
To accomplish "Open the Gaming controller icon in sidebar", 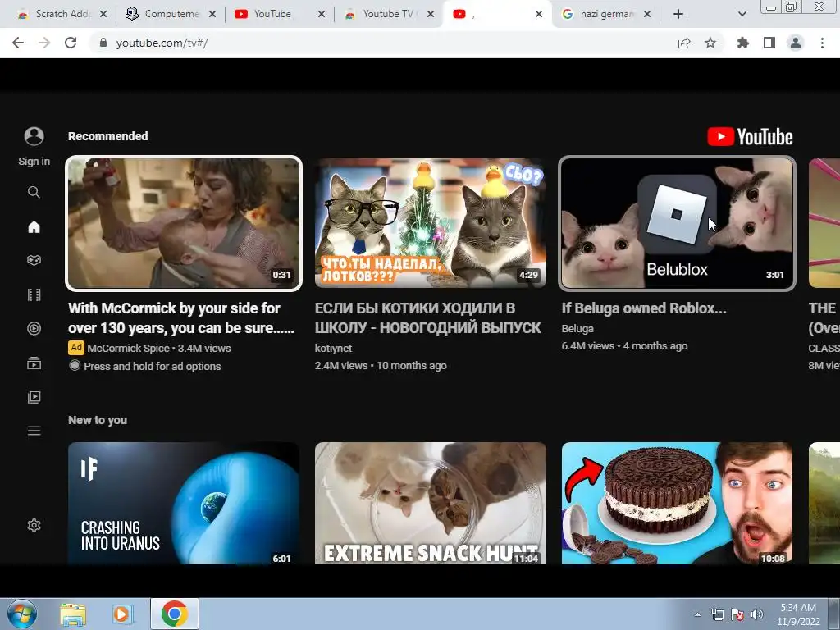I will click(x=34, y=260).
